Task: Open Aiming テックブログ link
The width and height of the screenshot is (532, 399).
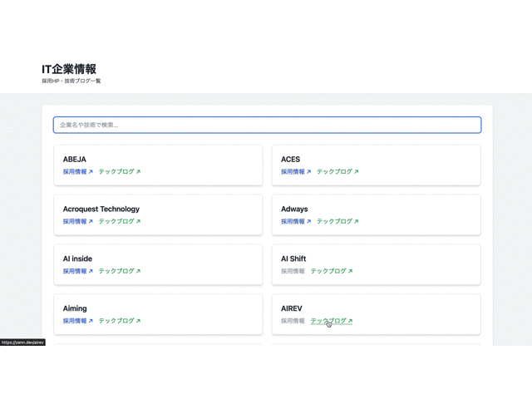Action: [x=116, y=321]
